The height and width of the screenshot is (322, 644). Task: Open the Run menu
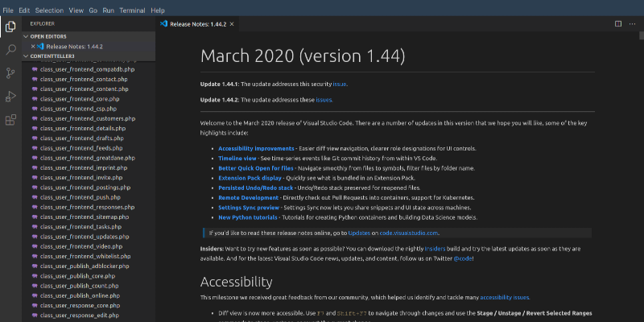tap(109, 10)
